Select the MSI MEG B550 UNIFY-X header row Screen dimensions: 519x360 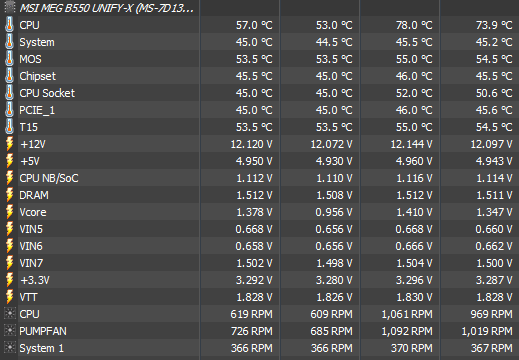(259, 8)
